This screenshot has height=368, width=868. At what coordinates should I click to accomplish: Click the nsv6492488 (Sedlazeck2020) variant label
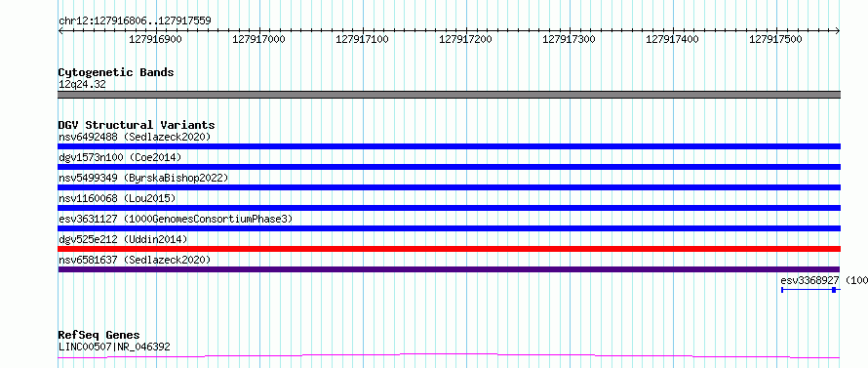[x=135, y=137]
